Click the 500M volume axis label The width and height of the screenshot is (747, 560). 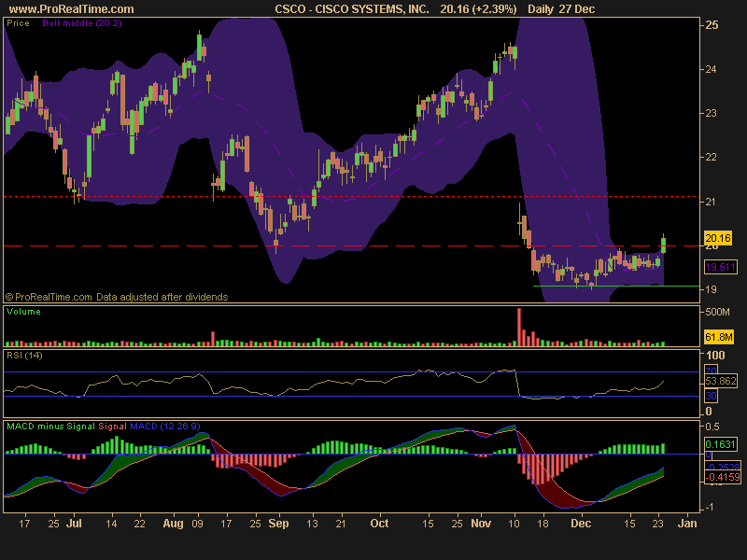click(717, 313)
